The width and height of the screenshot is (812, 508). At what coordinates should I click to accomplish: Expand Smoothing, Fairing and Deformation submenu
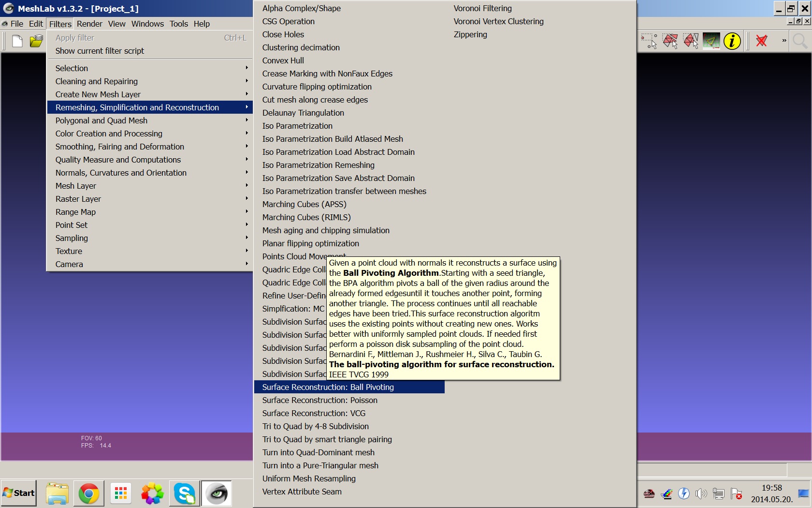150,147
